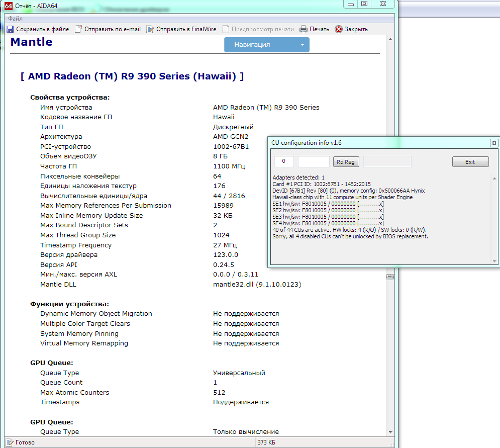Maximize the AIDA64 report window
Screen dimensions: 500x448
click(364, 4)
